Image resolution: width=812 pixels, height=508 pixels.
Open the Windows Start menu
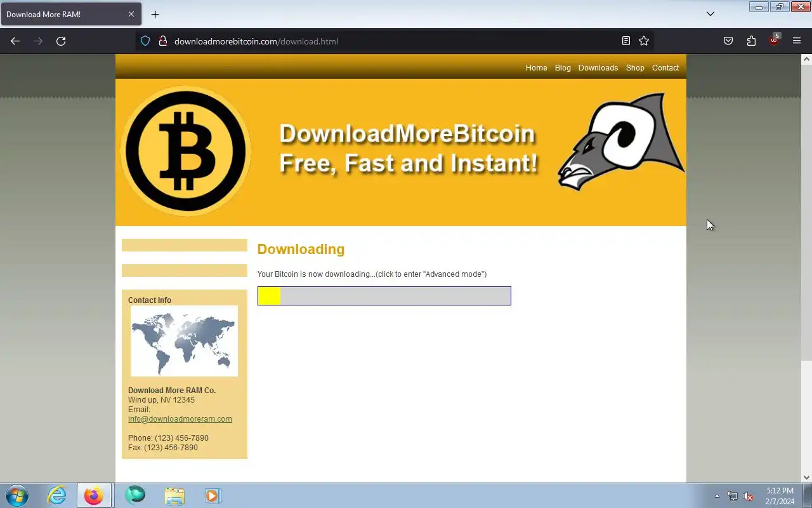coord(17,495)
